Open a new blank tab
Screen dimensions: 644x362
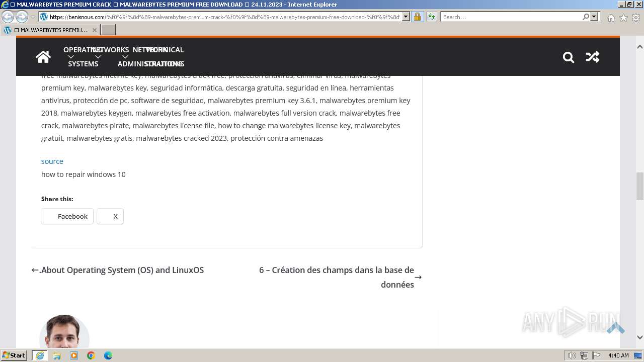pos(108,30)
